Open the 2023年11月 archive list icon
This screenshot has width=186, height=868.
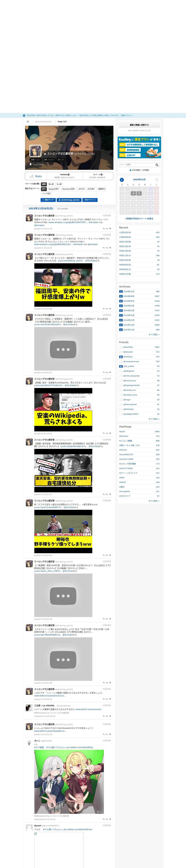tap(121, 330)
